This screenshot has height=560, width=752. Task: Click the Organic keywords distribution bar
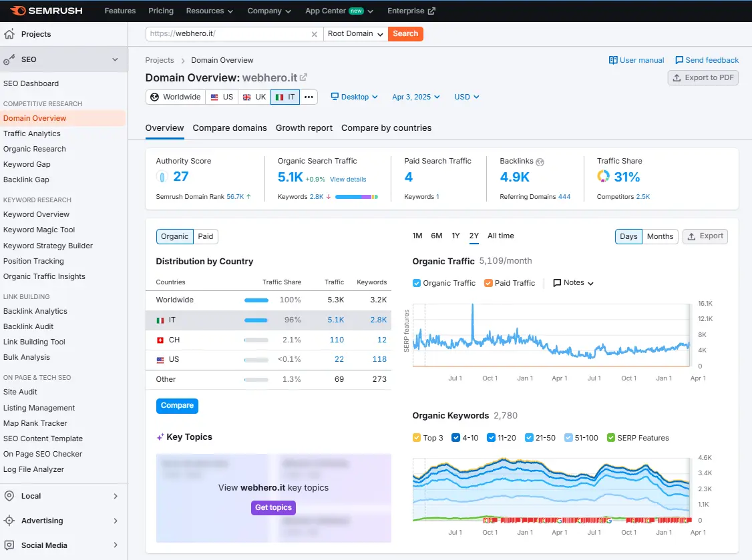357,197
